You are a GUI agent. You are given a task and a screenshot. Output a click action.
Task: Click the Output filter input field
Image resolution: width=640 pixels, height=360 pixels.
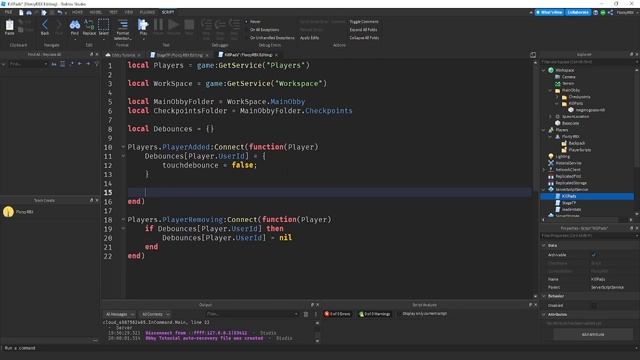(x=252, y=314)
